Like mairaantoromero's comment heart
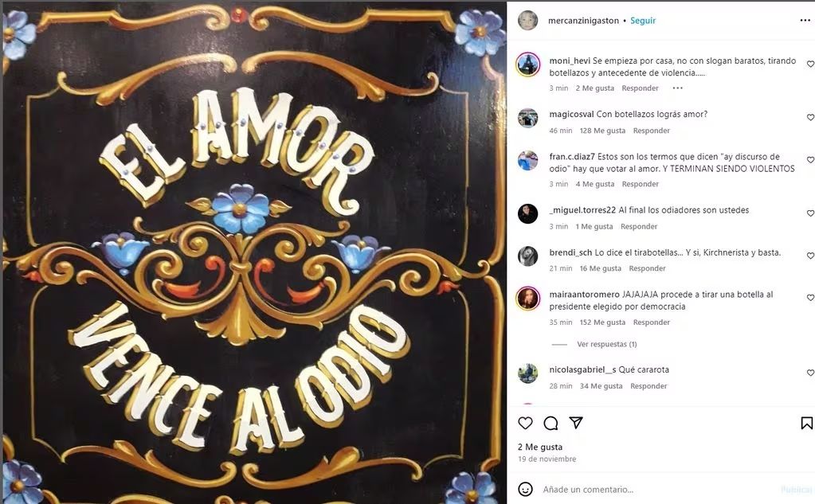 tap(810, 298)
